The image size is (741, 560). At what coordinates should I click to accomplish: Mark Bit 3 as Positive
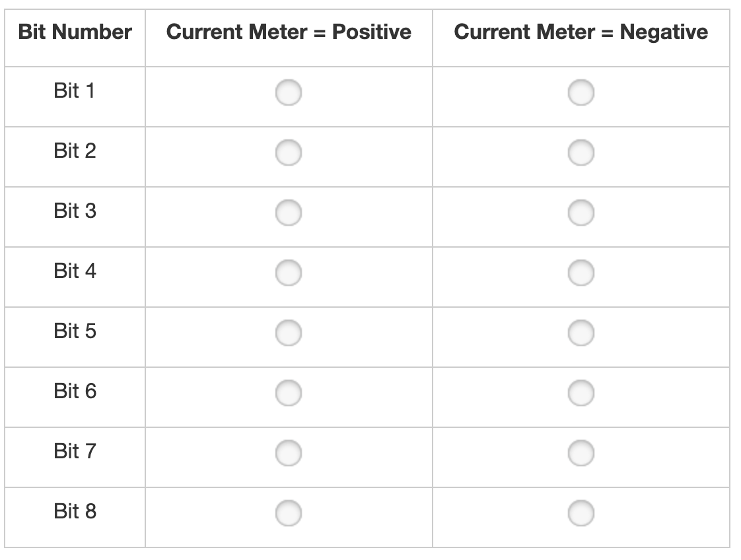coord(289,213)
